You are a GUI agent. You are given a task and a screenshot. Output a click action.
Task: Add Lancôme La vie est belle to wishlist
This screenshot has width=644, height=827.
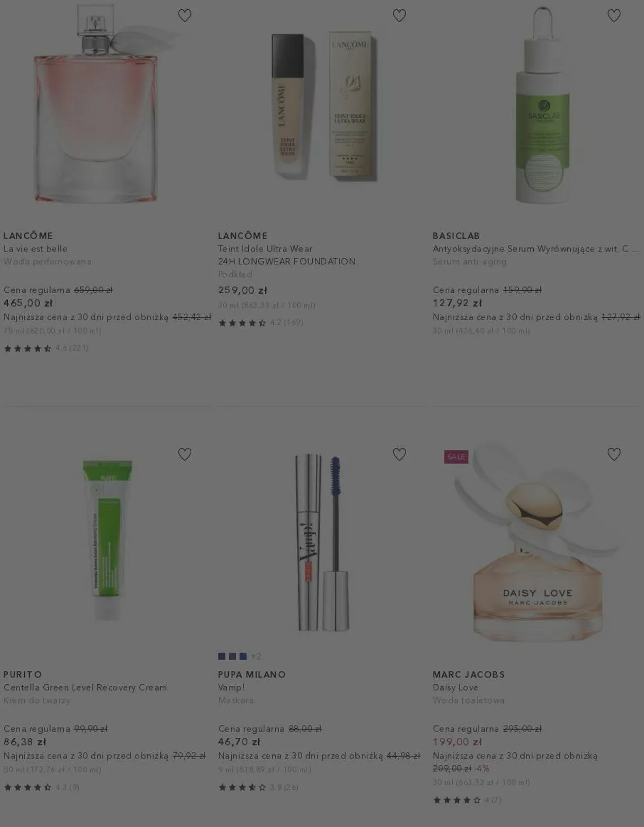tap(184, 15)
